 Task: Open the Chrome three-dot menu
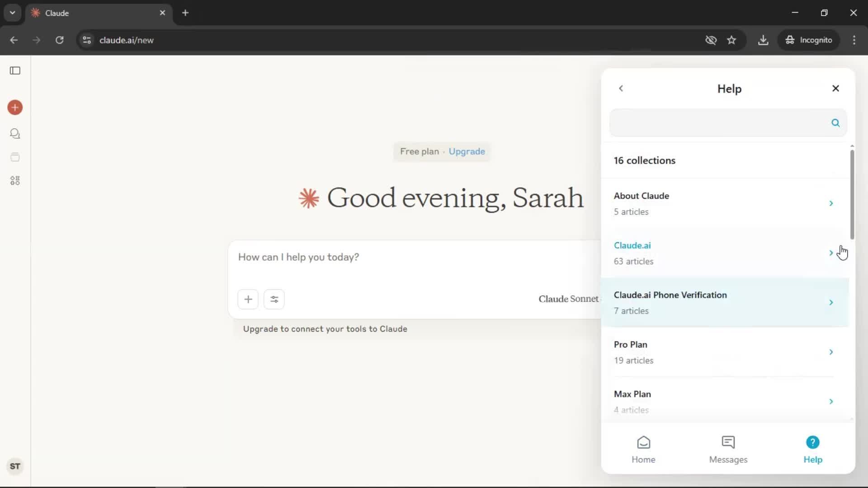click(854, 40)
